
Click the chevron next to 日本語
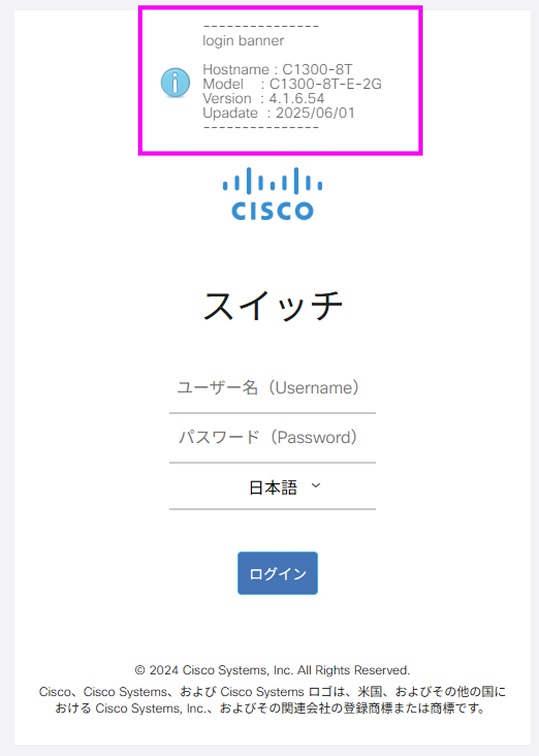coord(316,486)
